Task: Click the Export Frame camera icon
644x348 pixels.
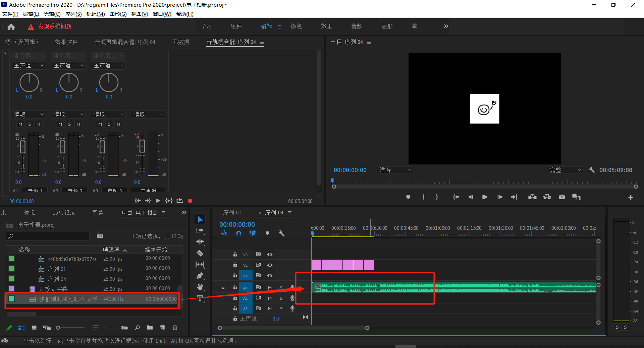Action: click(562, 197)
